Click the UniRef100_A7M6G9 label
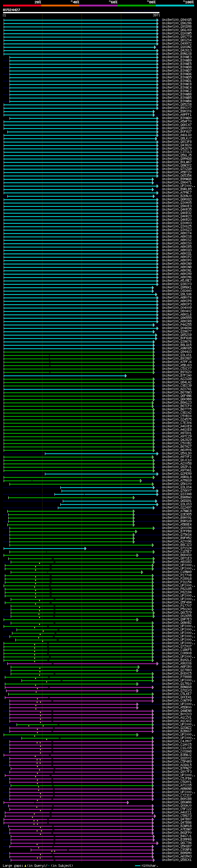 click(x=177, y=480)
